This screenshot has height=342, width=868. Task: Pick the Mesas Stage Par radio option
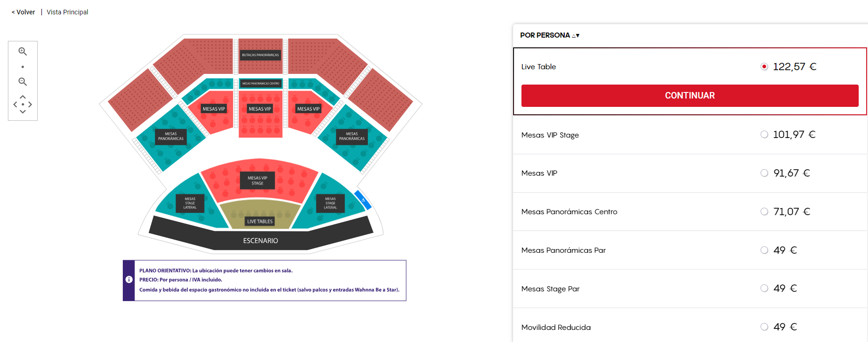coord(764,288)
